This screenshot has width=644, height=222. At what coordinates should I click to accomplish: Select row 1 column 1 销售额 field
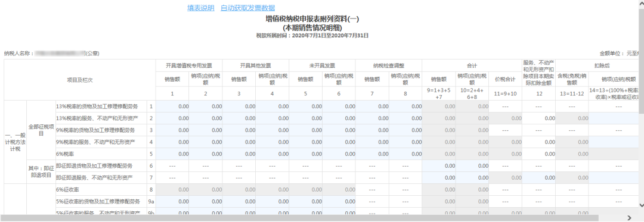[172, 107]
